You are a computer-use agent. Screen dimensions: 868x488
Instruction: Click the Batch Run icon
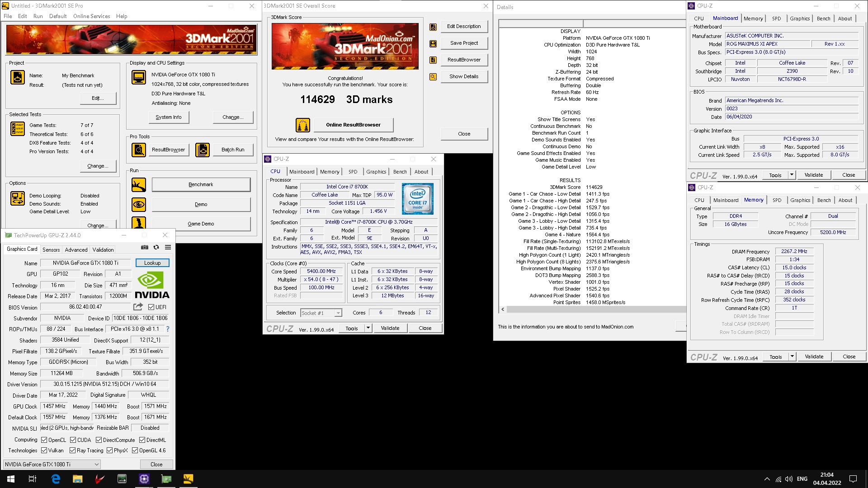coord(203,150)
